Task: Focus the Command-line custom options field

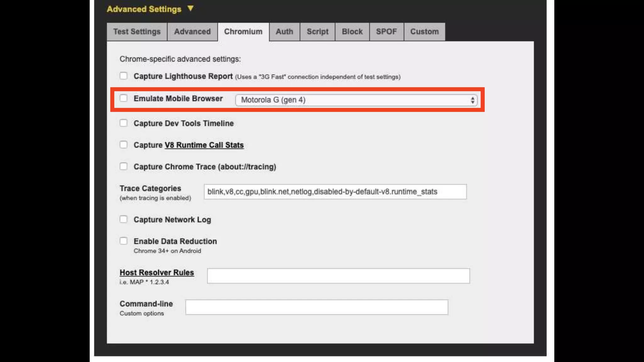Action: (x=316, y=307)
